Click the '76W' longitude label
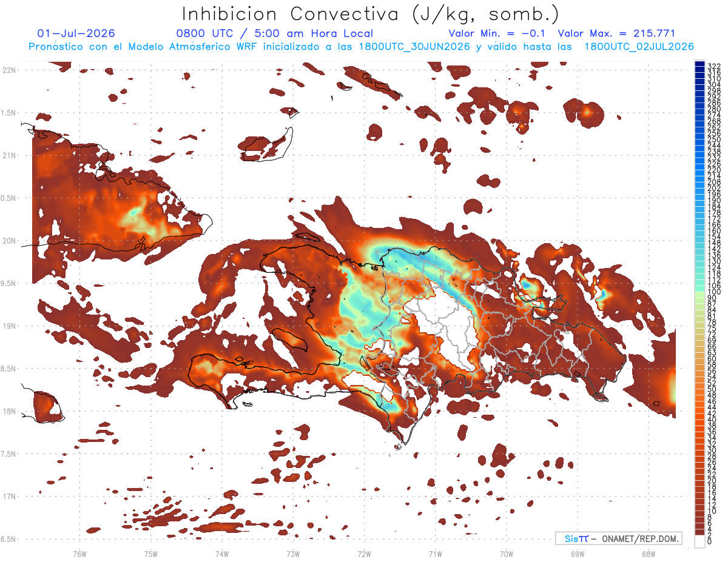This screenshot has height=562, width=728. [x=79, y=554]
